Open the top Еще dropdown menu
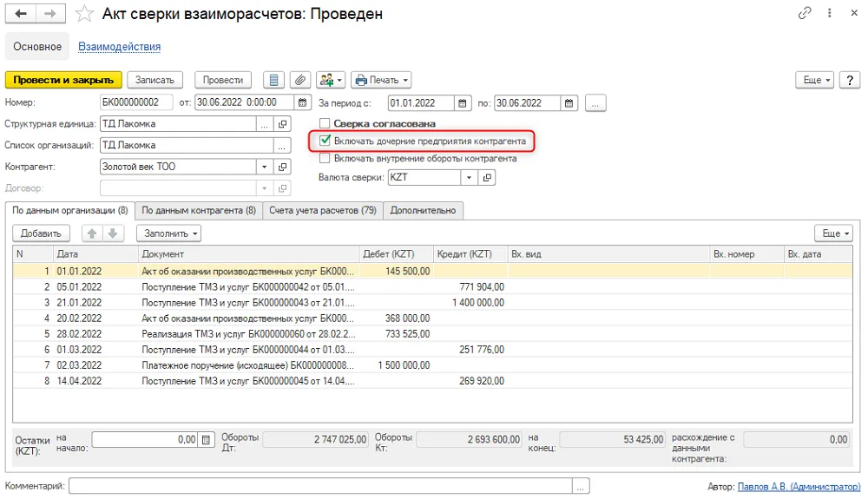This screenshot has height=499, width=868. [x=815, y=80]
